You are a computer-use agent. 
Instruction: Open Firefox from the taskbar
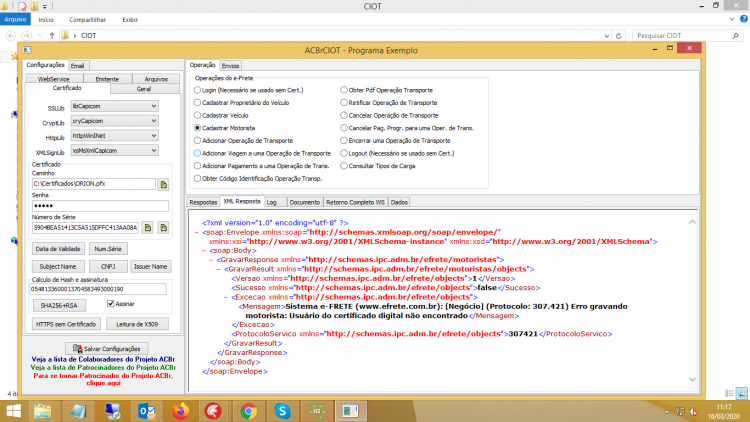coord(180,411)
